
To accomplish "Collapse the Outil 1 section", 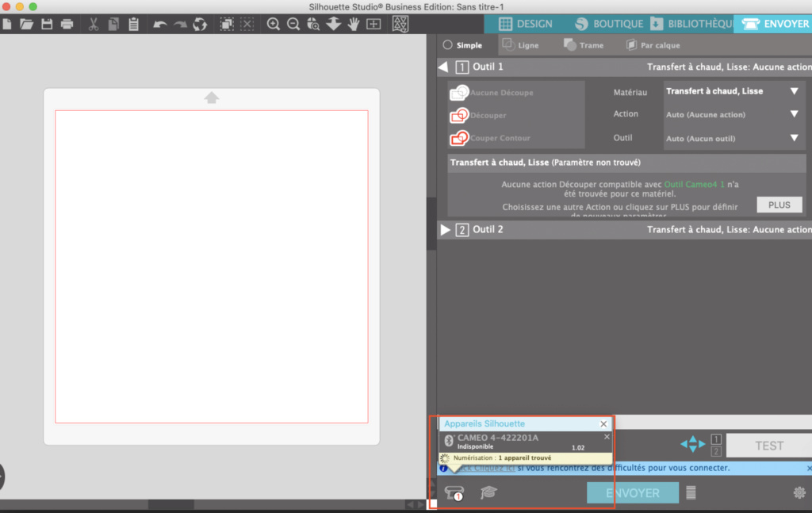I will [443, 67].
